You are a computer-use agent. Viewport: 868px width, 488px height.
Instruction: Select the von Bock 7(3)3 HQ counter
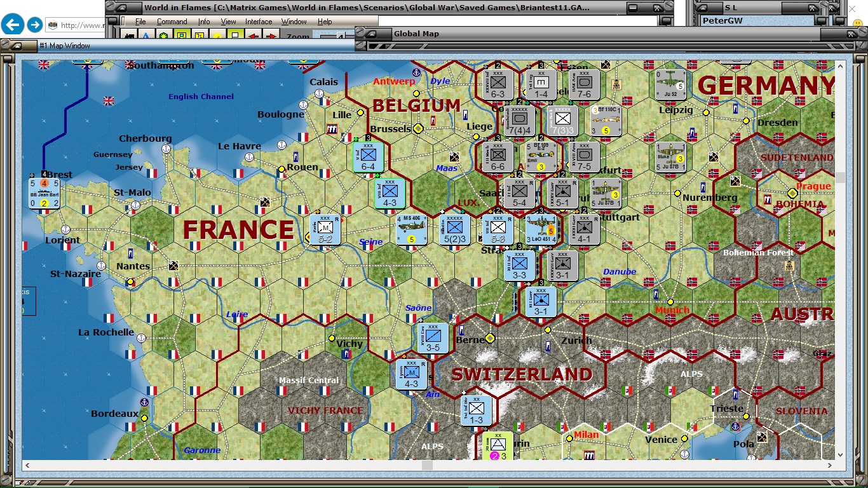click(562, 121)
